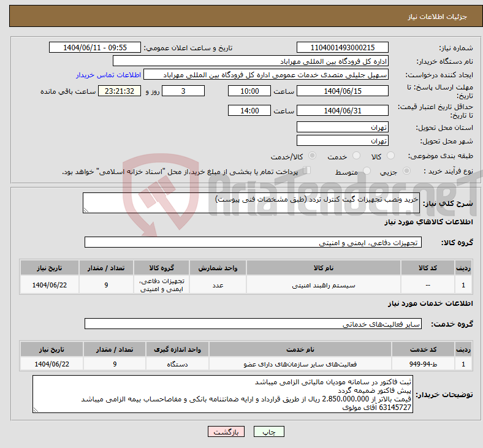483x448 pixels.
Task: Click the بازگشت (back) button
Action: click(226, 431)
